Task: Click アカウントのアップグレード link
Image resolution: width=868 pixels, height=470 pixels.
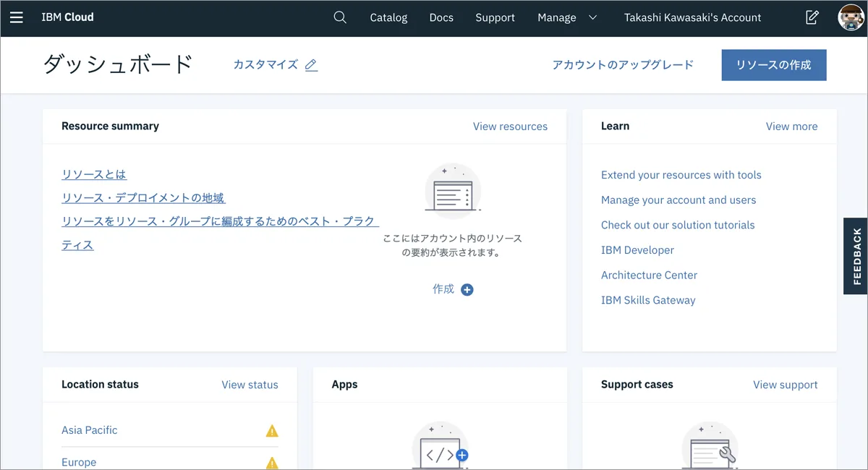Action: [x=623, y=65]
